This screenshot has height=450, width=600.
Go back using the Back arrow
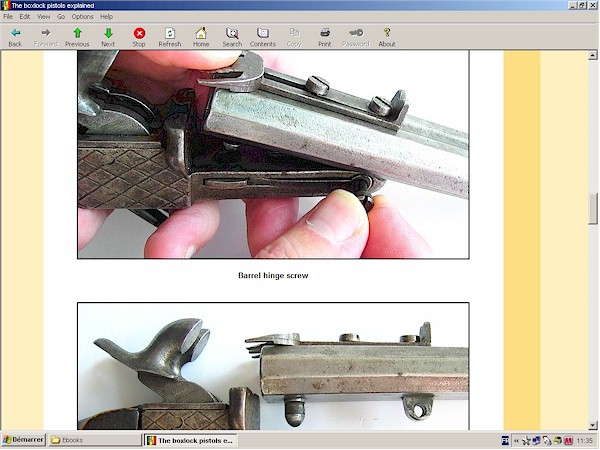pyautogui.click(x=15, y=37)
